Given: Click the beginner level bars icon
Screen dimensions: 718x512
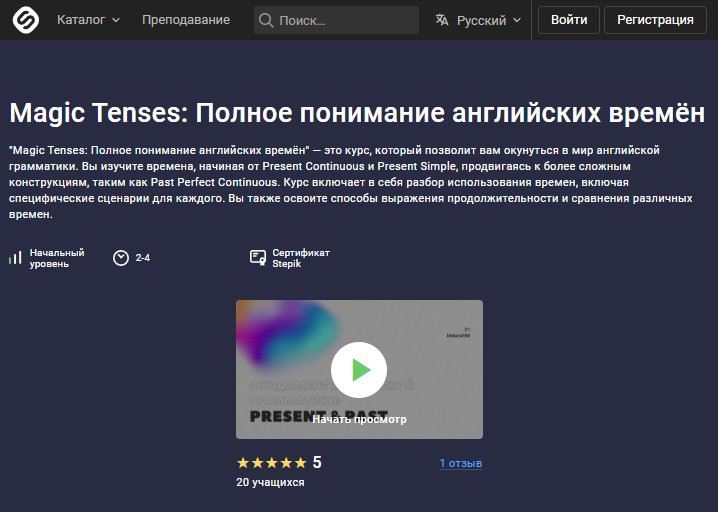Looking at the screenshot, I should (x=15, y=258).
